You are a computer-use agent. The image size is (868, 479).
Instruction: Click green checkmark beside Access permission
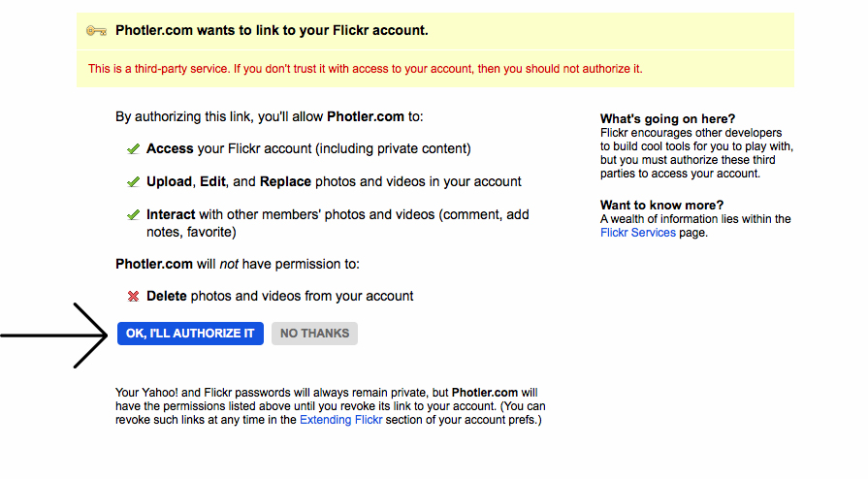coord(134,149)
